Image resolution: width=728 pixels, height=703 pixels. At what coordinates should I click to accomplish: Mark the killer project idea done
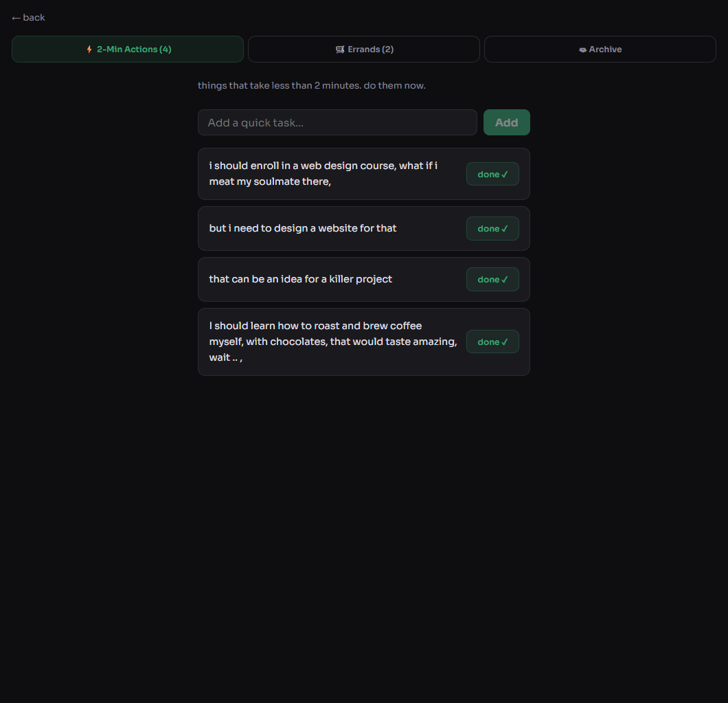(x=492, y=279)
